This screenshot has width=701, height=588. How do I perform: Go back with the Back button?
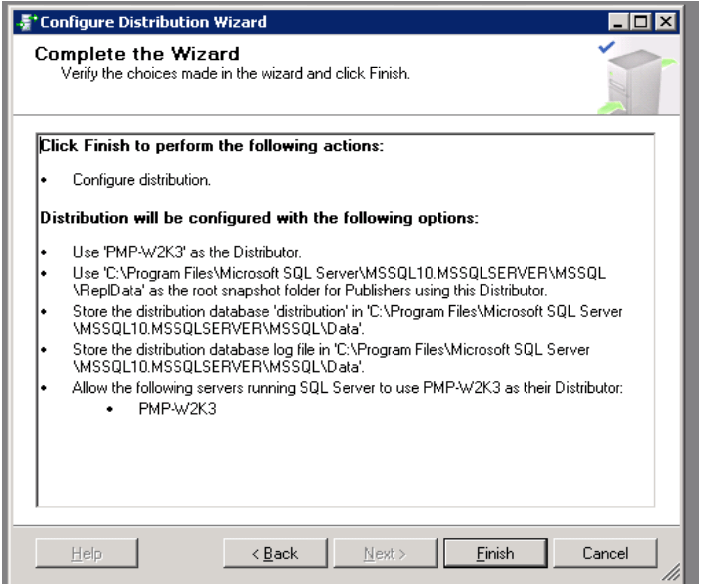coord(275,553)
